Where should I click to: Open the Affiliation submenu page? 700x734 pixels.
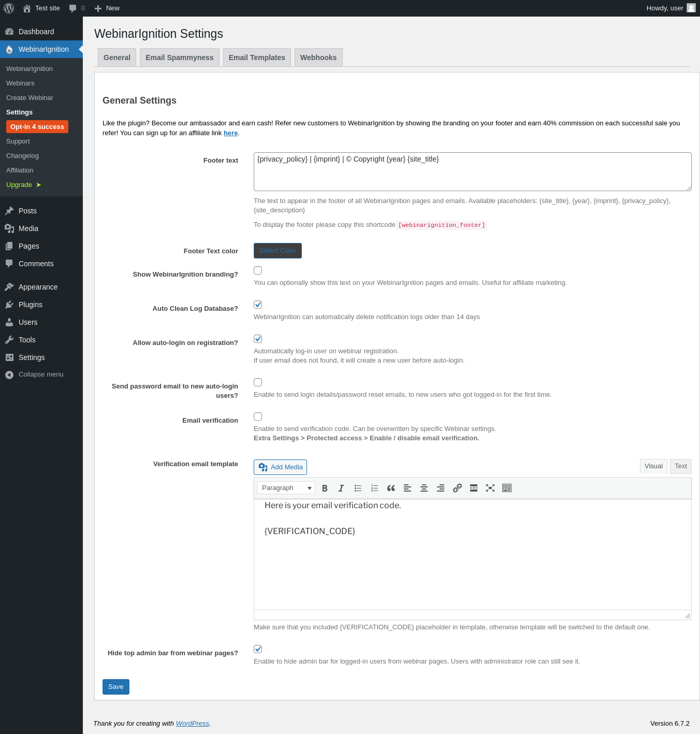(20, 170)
